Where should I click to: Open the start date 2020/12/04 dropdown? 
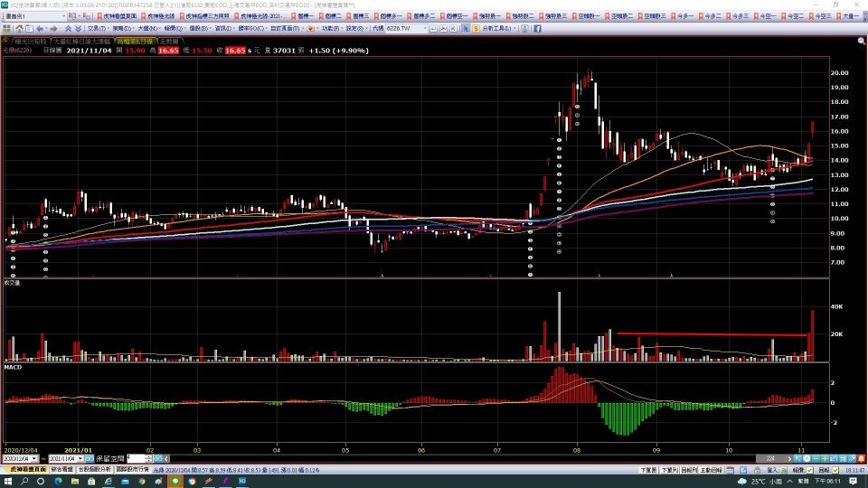point(33,459)
